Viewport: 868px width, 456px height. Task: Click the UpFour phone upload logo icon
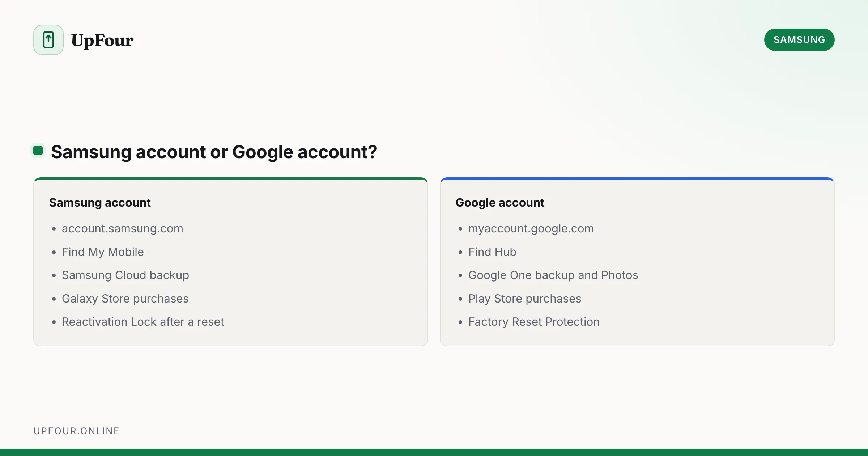click(48, 40)
